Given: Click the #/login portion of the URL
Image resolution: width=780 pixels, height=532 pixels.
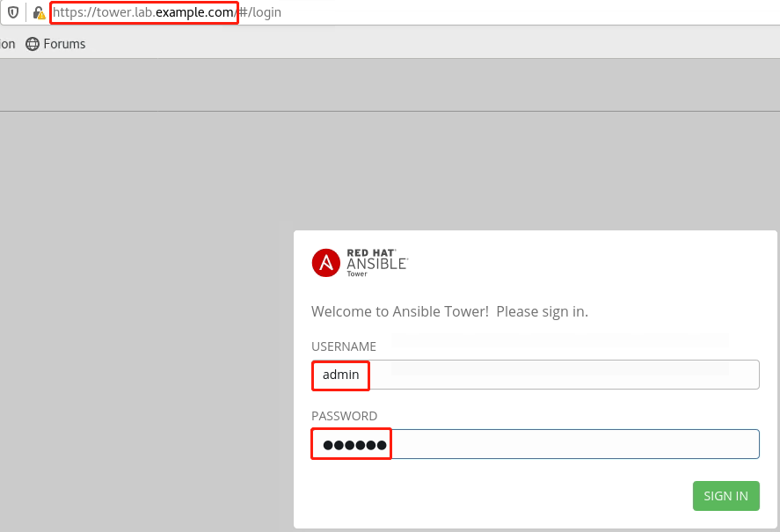Looking at the screenshot, I should [x=260, y=13].
